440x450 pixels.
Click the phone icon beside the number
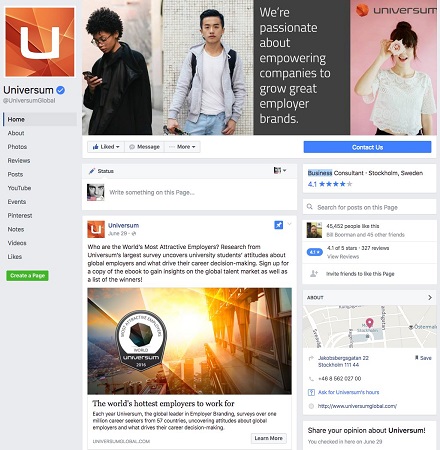coord(311,379)
